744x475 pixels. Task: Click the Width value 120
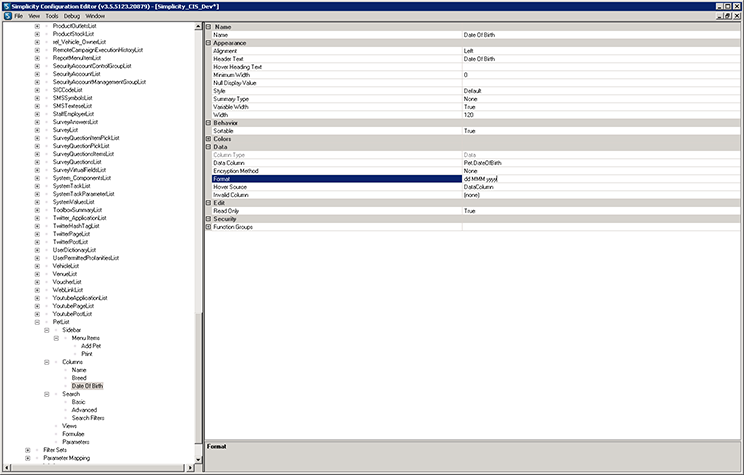(601, 115)
